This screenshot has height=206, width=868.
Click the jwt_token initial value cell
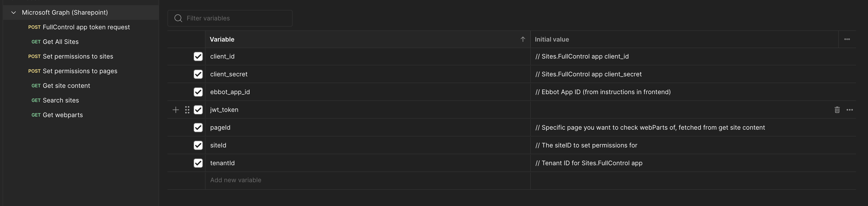674,110
